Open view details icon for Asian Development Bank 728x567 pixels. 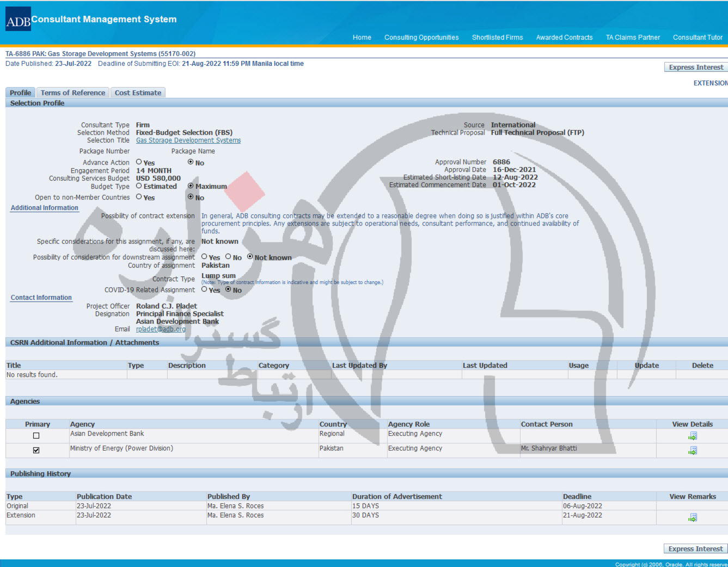click(x=693, y=436)
